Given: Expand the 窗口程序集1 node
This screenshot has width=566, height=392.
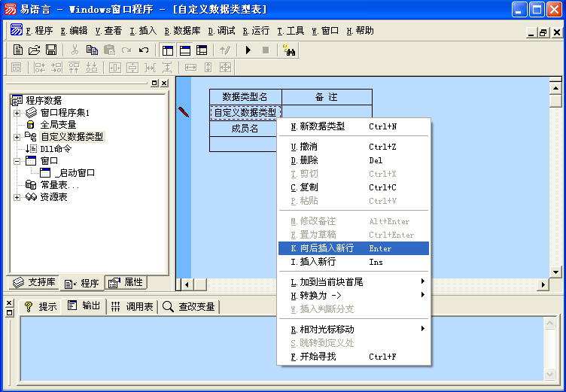Looking at the screenshot, I should pyautogui.click(x=17, y=113).
